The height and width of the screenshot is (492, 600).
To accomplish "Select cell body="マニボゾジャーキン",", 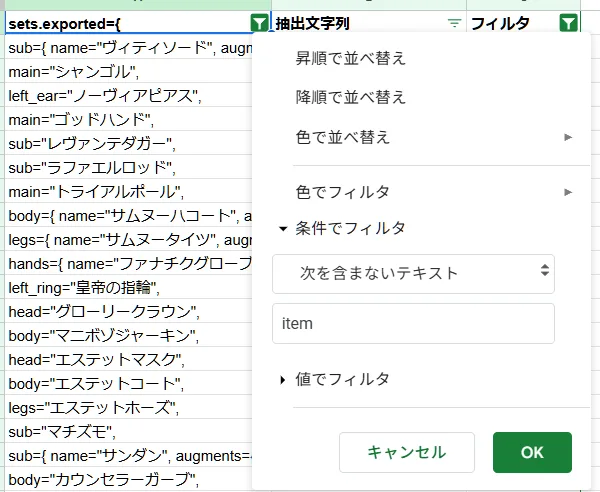I will pyautogui.click(x=128, y=336).
